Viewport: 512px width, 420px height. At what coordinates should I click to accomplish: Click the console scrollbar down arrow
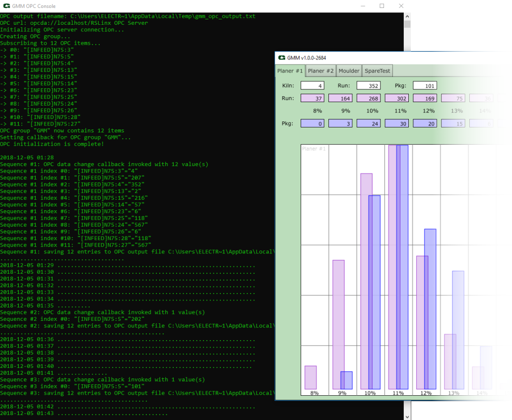coord(407,417)
